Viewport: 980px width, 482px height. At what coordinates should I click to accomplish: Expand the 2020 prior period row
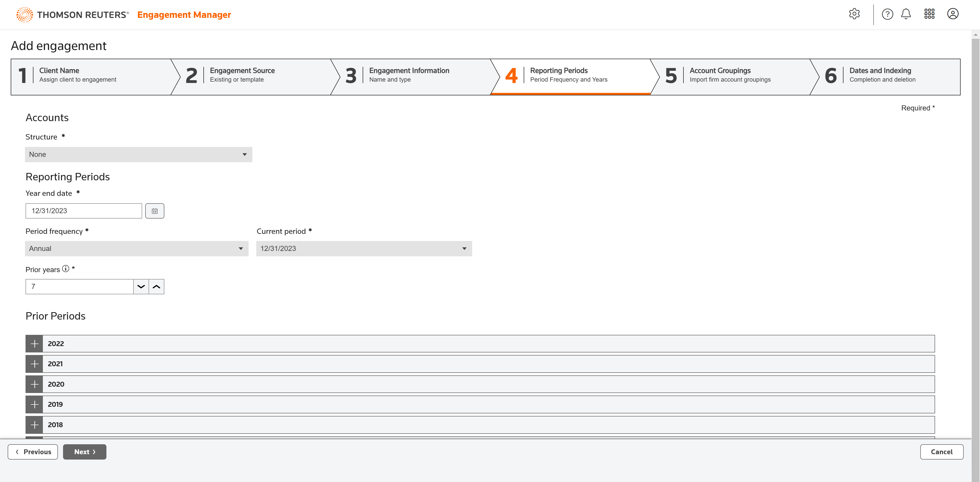pos(34,384)
